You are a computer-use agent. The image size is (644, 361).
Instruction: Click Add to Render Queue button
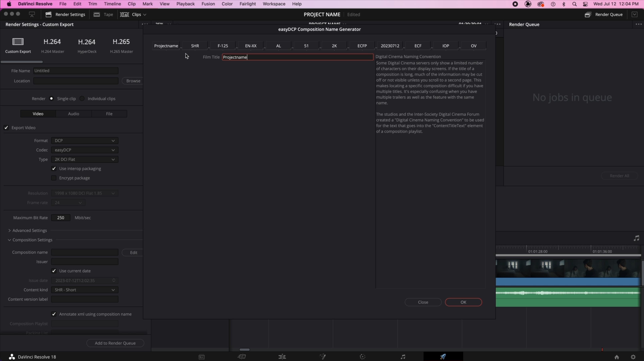pyautogui.click(x=115, y=343)
